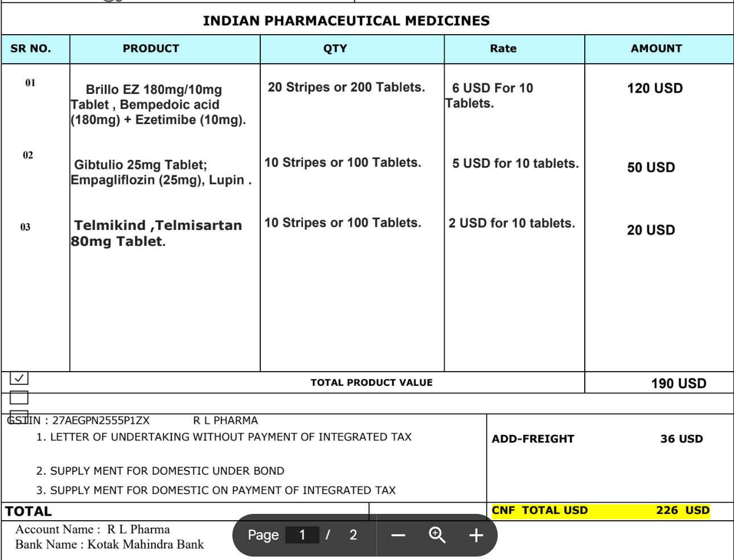The image size is (734, 560).
Task: Click the zoom in plus icon
Action: click(475, 536)
